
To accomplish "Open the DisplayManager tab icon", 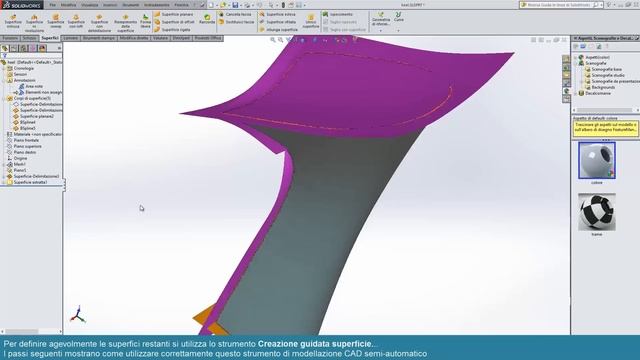I will click(x=42, y=48).
